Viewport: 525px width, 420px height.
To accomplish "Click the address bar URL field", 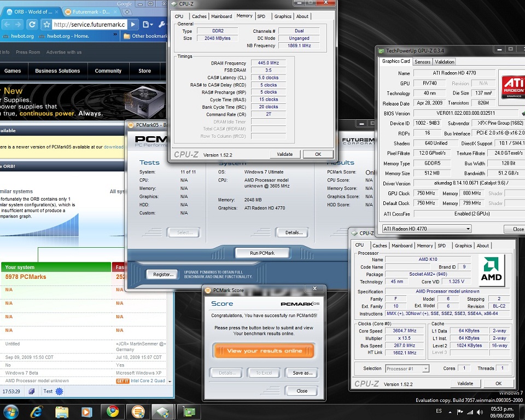I will pos(90,24).
